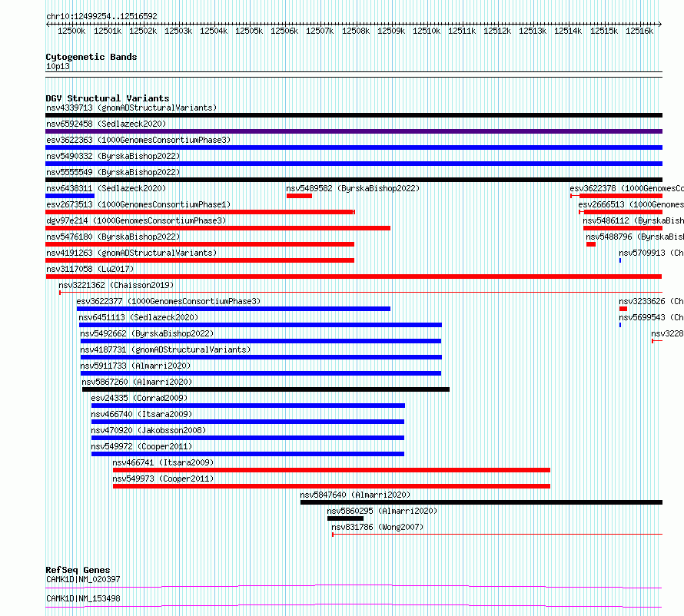Click the esv24335 Conrad2009 label
Viewport: 684px width, 616px height.
[x=139, y=398]
